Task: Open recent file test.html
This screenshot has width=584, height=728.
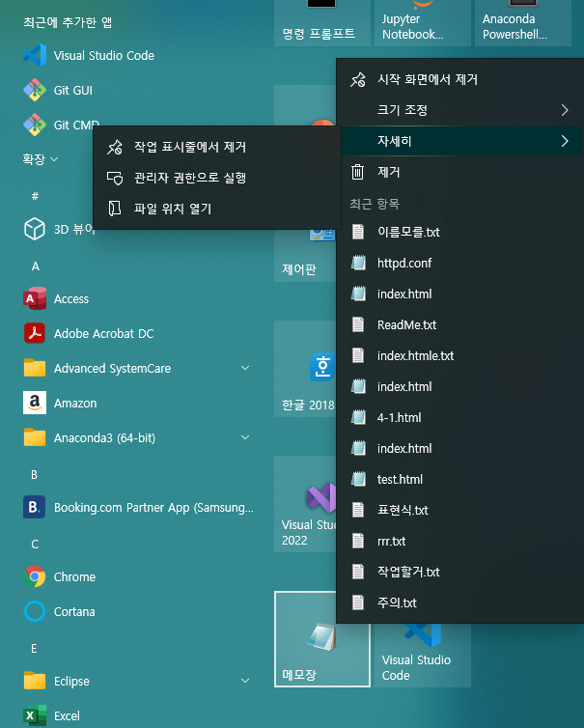Action: point(460,479)
